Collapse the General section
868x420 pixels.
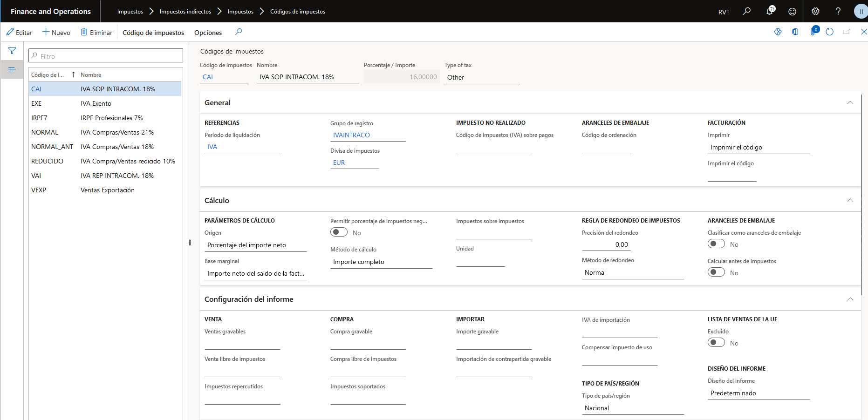click(x=850, y=102)
